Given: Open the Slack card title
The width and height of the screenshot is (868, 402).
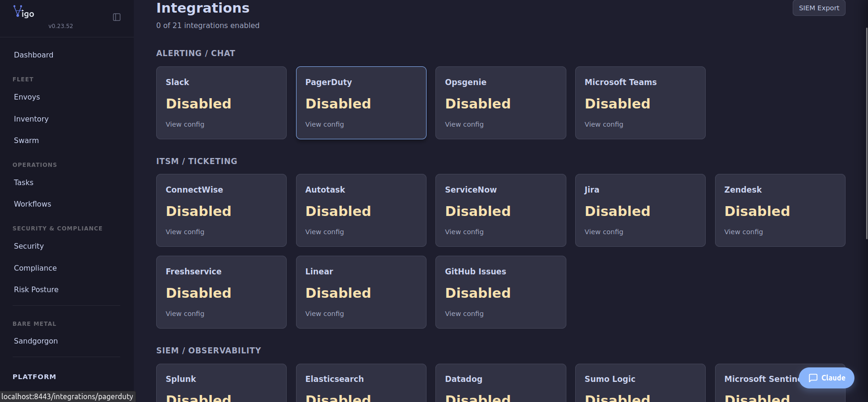Looking at the screenshot, I should tap(177, 82).
